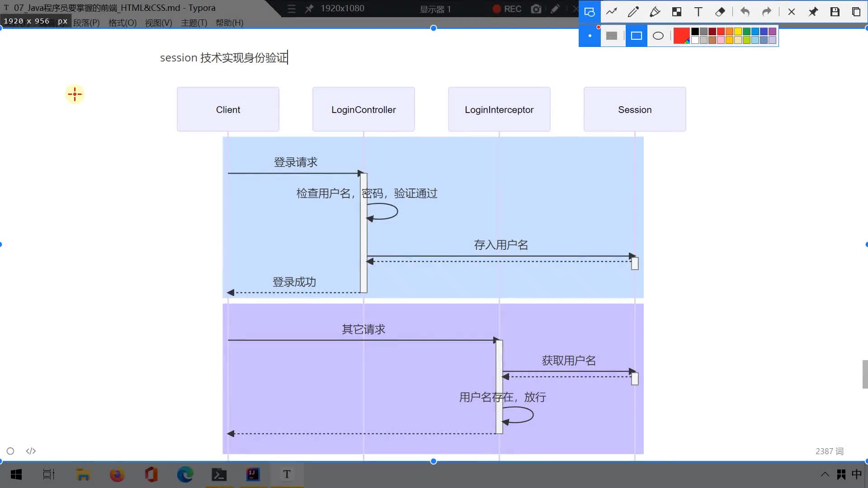The width and height of the screenshot is (868, 488).
Task: Cancel the screenshot with the X icon
Action: pyautogui.click(x=792, y=12)
